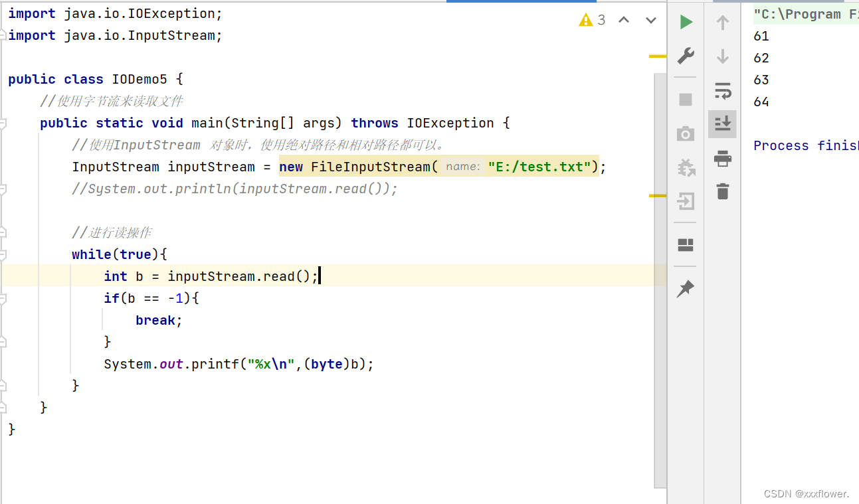This screenshot has width=859, height=504.
Task: Click the '//使用字节流来读取文件' comment
Action: [112, 101]
